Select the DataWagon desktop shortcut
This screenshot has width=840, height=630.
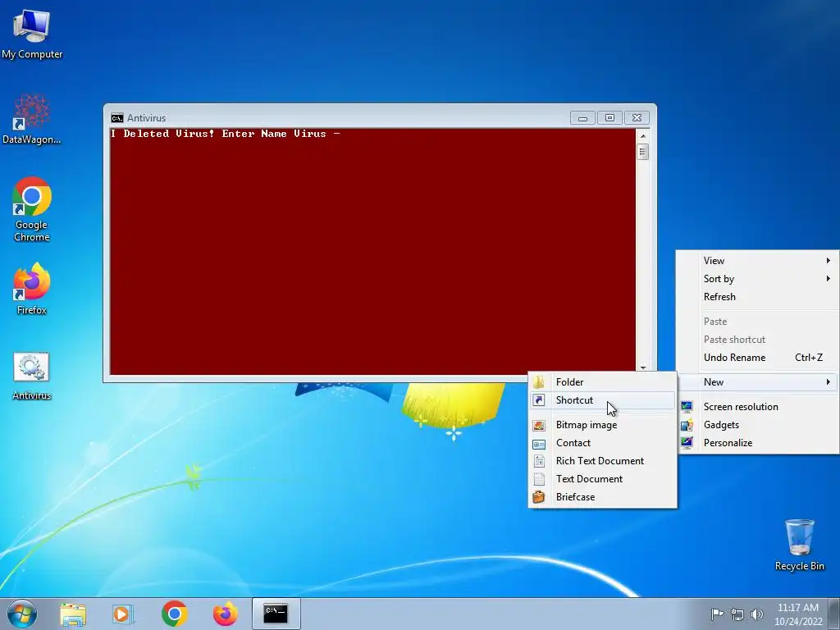click(x=32, y=119)
